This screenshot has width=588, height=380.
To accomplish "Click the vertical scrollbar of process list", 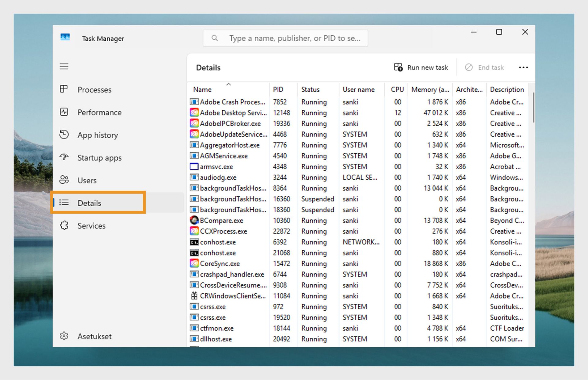I will pyautogui.click(x=533, y=108).
